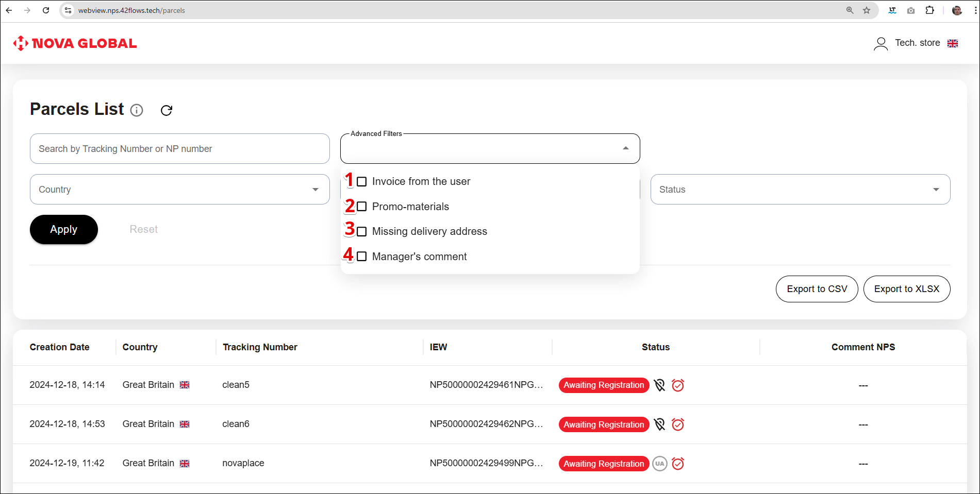
Task: Click the user profile icon
Action: pyautogui.click(x=881, y=43)
